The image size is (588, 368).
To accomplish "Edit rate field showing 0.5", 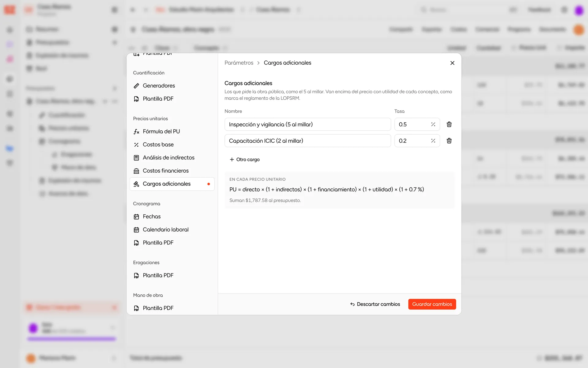I will (417, 124).
